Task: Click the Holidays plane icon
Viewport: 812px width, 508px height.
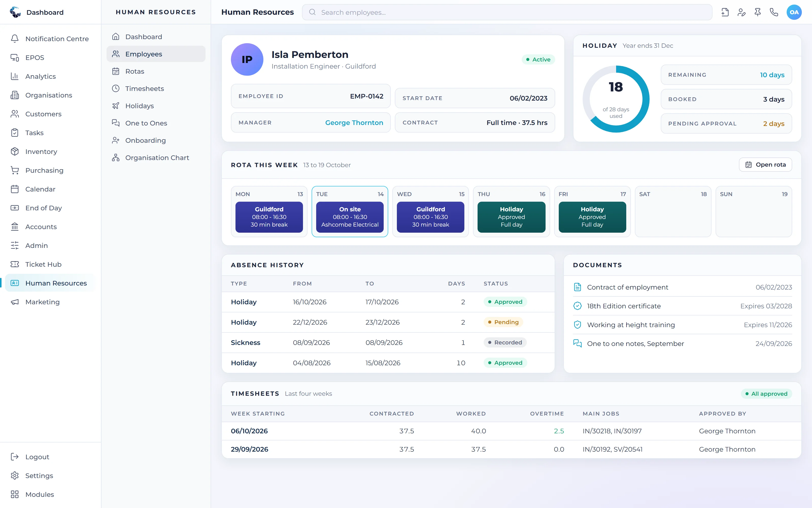Action: [x=116, y=106]
